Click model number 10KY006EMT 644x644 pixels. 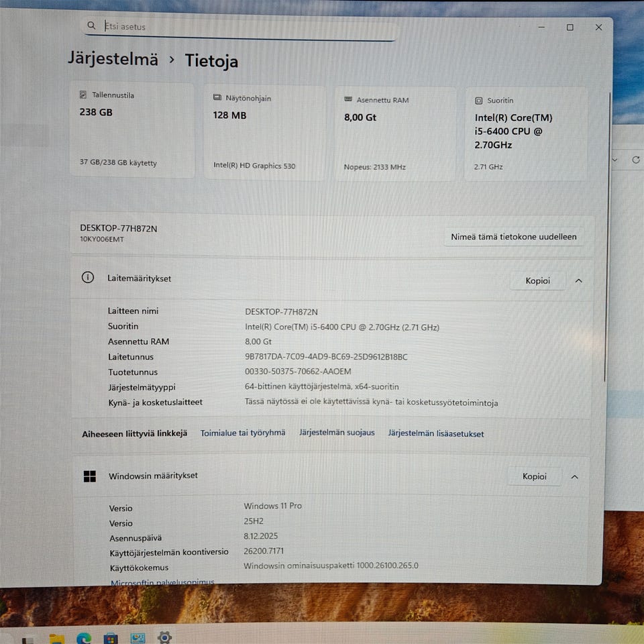(101, 239)
